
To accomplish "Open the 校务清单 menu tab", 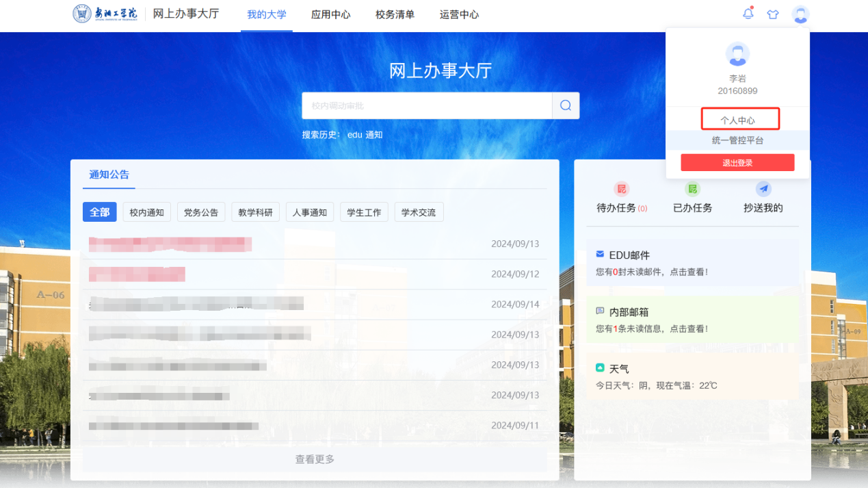I will tap(395, 14).
